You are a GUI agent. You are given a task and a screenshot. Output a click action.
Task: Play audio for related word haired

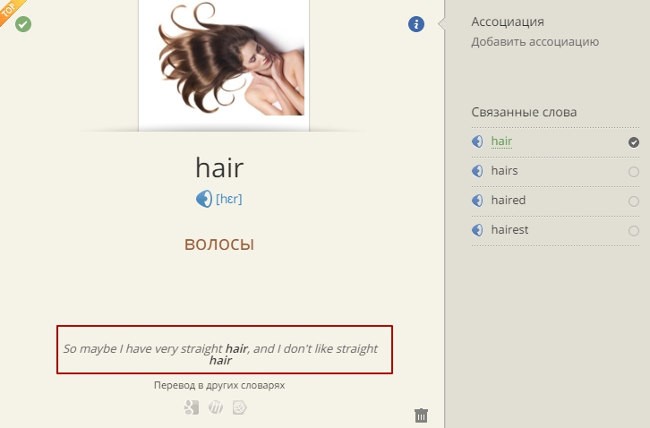(477, 200)
